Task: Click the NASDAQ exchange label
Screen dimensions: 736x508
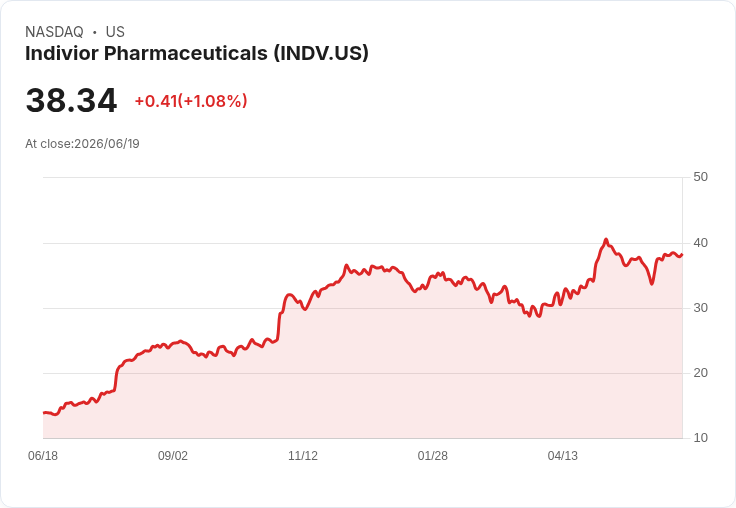Action: click(x=54, y=32)
